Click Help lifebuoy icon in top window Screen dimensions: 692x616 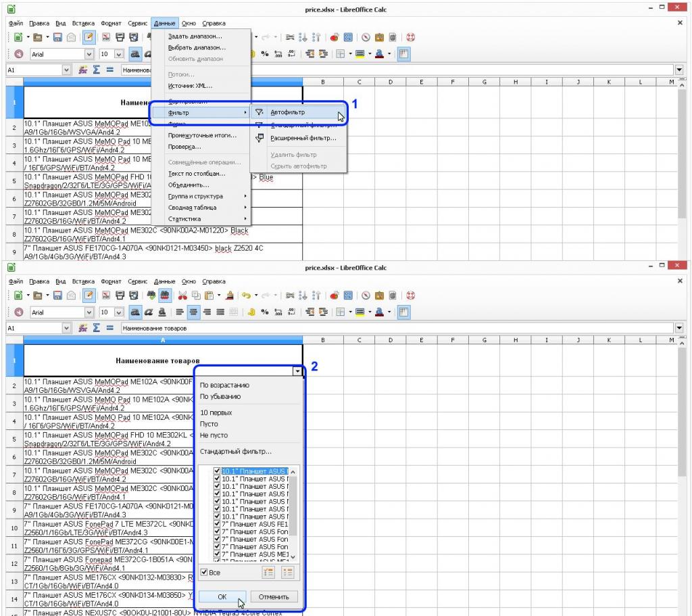point(410,38)
